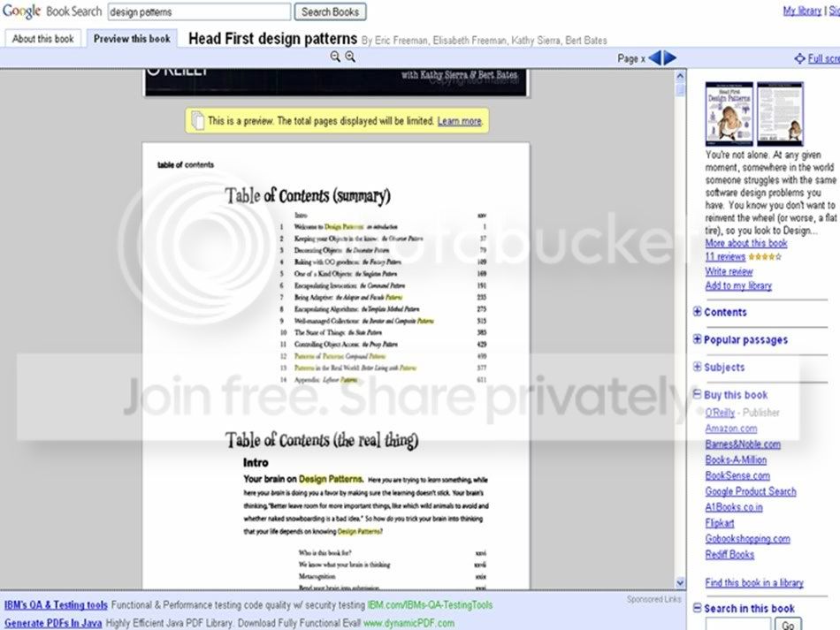
Task: Go to next page with right arrow
Action: coord(670,57)
